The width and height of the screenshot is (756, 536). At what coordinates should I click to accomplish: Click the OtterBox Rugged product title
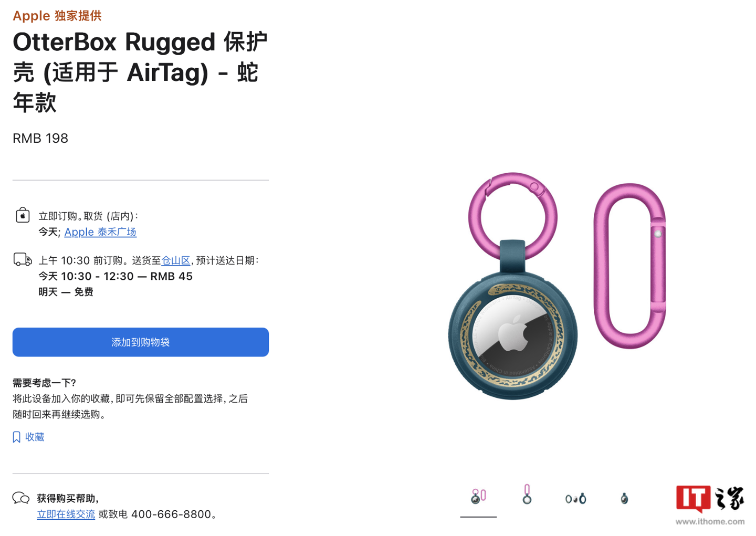pyautogui.click(x=140, y=72)
